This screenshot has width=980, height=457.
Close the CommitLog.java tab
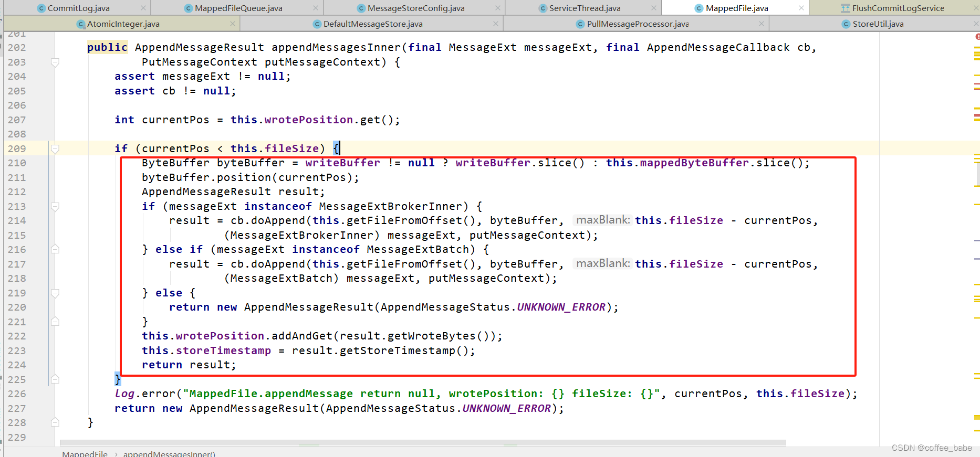tap(143, 8)
